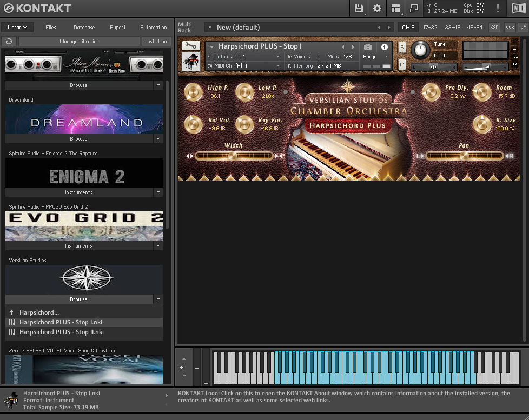Open the workspace layout panel icon

coord(395,9)
